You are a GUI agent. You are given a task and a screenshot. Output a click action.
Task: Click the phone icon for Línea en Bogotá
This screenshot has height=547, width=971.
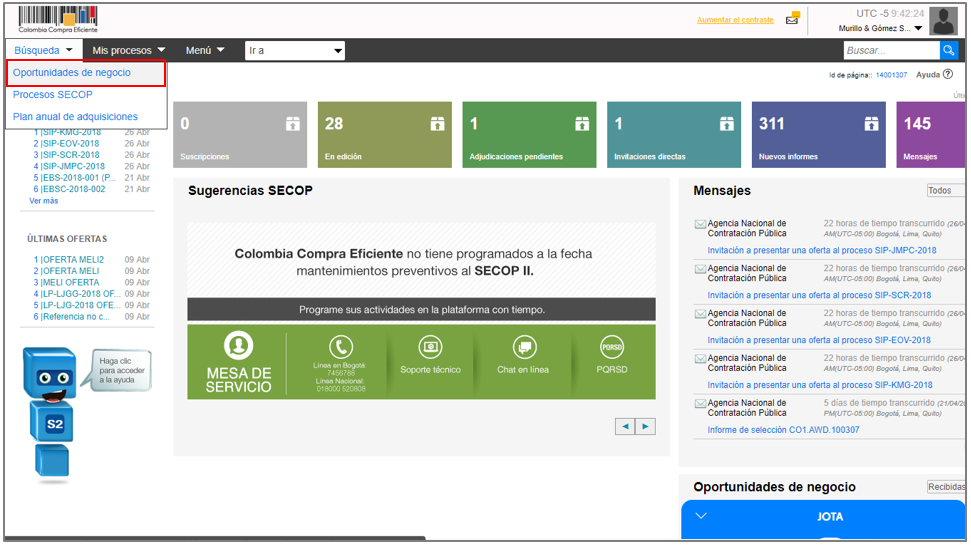(341, 347)
